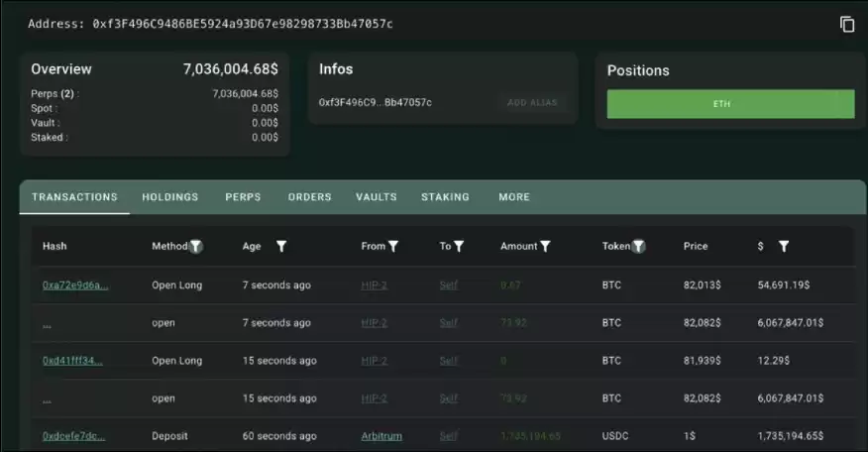
Task: Open HIP-2 link in 54,691.19$ row
Action: point(375,285)
